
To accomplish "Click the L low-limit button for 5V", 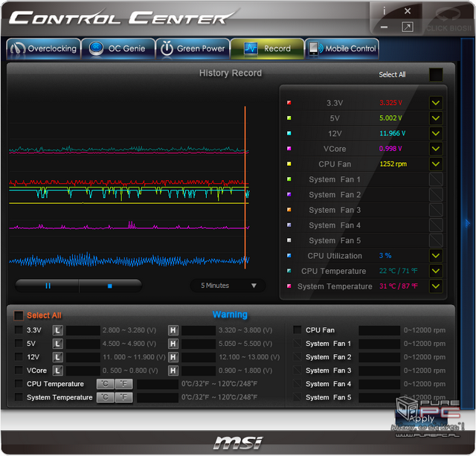I will click(x=58, y=344).
